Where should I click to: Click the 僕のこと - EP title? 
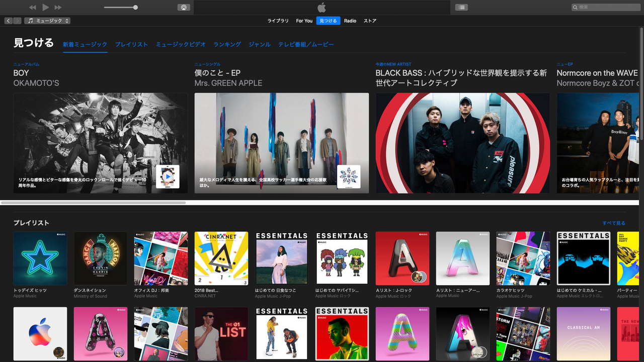tap(217, 73)
